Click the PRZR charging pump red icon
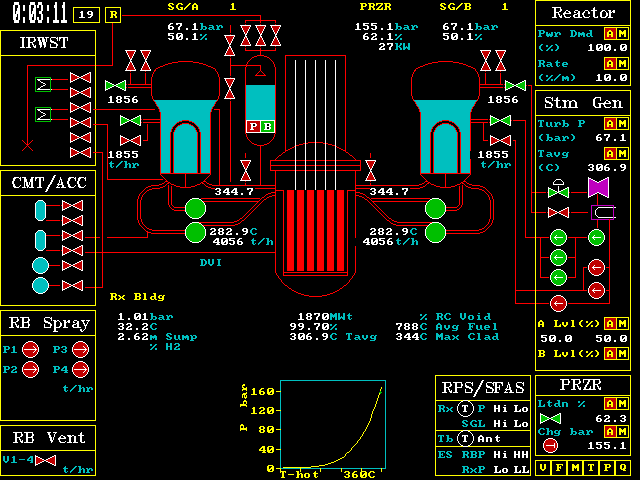 [x=549, y=446]
